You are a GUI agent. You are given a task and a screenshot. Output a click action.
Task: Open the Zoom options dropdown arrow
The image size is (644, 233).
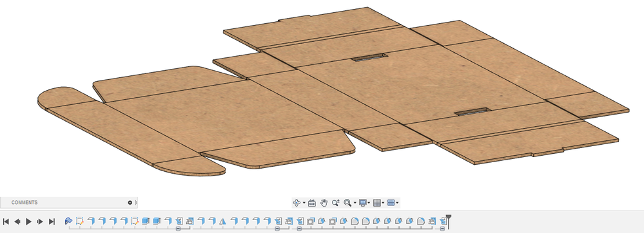click(x=355, y=203)
